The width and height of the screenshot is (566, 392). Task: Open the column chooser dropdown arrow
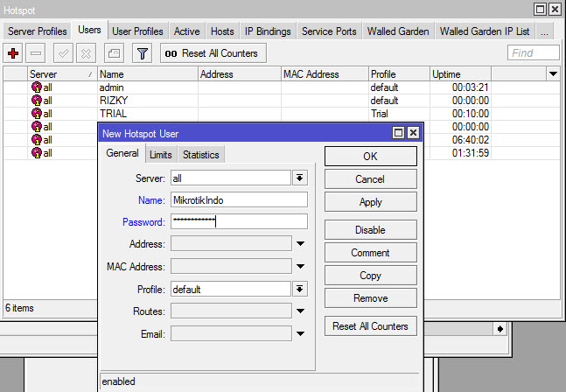pyautogui.click(x=553, y=74)
